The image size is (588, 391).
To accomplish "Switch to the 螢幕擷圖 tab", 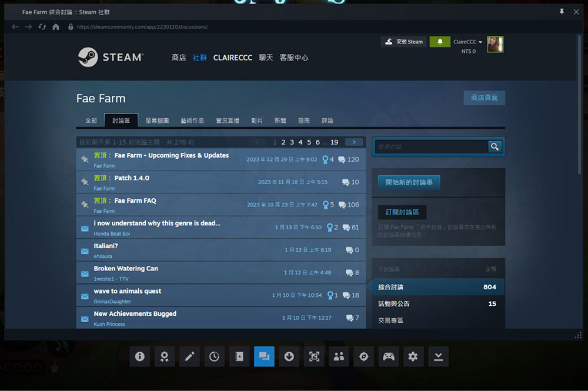I will point(157,121).
